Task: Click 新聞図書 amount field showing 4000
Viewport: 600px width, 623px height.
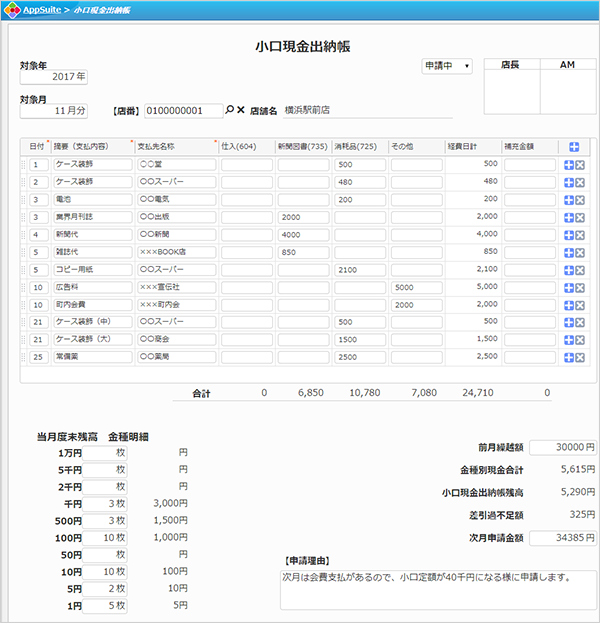Action: 304,234
